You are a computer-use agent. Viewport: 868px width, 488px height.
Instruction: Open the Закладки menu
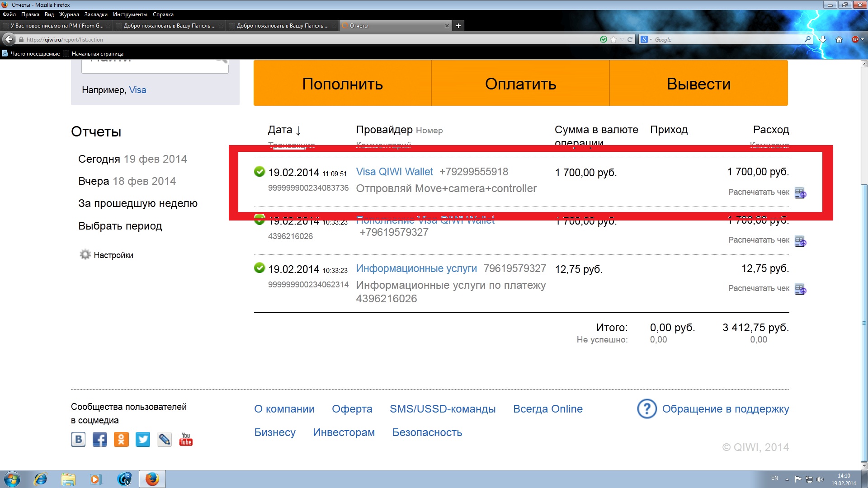tap(96, 14)
